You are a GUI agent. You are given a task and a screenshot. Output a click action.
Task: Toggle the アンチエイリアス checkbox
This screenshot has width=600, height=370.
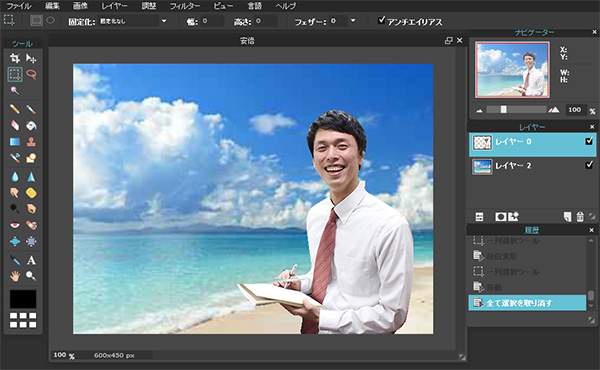pyautogui.click(x=382, y=20)
